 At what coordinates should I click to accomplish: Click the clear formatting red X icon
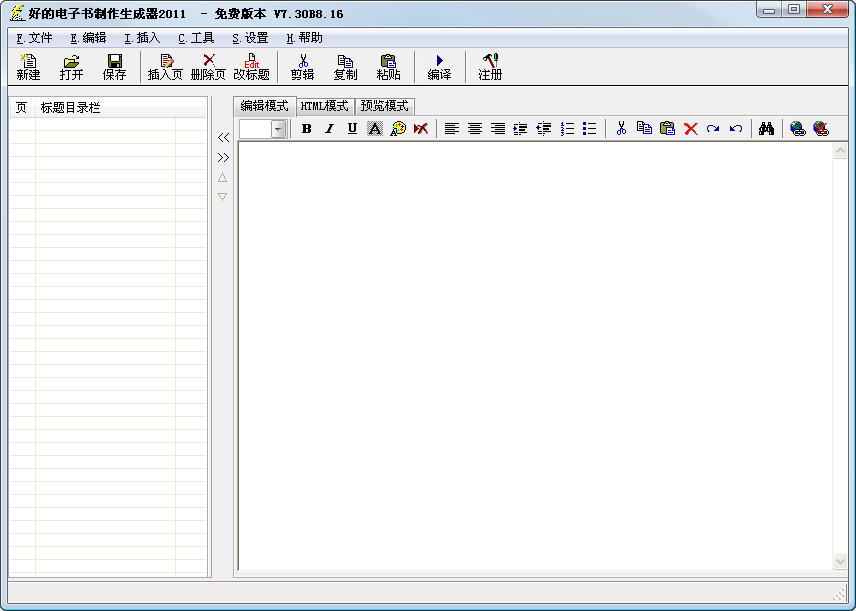point(421,129)
